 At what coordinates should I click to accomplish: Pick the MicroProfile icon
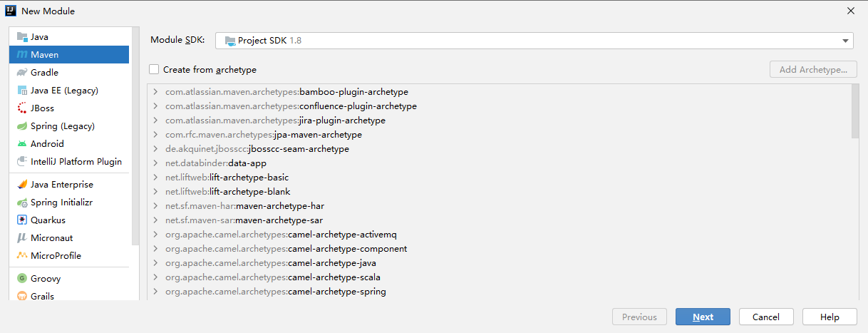pyautogui.click(x=22, y=256)
